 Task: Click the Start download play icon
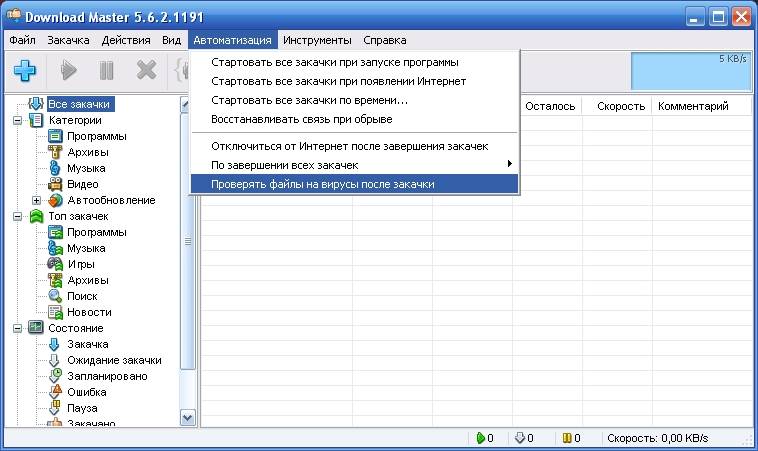tap(68, 71)
